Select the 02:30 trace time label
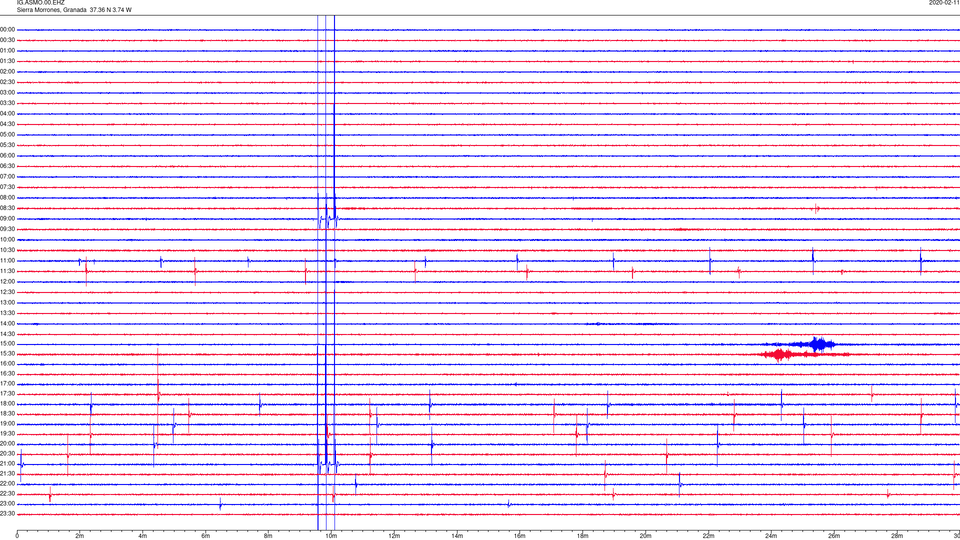 tap(8, 82)
